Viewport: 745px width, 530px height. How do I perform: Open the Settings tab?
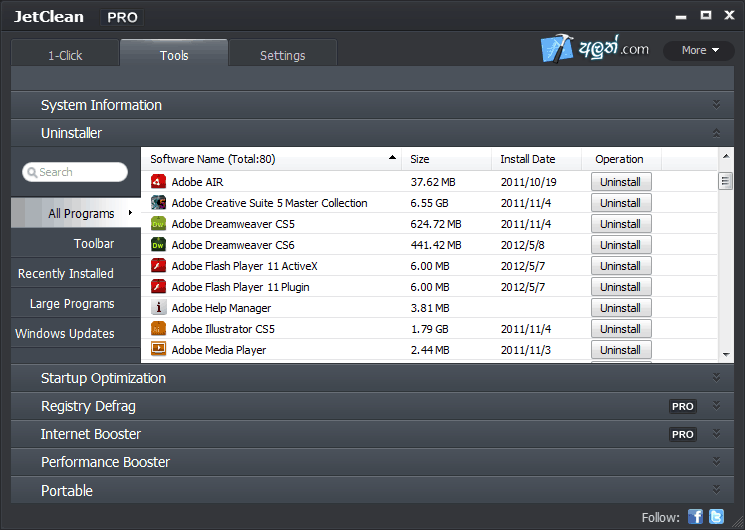pyautogui.click(x=283, y=53)
